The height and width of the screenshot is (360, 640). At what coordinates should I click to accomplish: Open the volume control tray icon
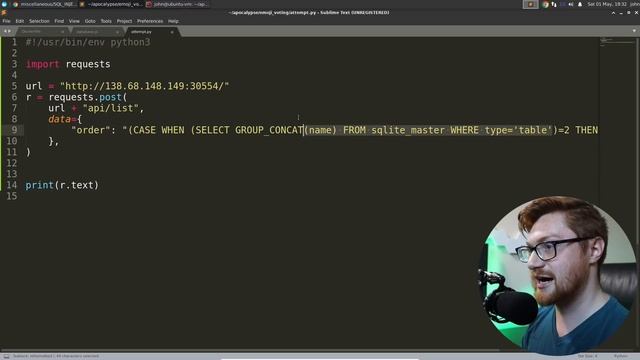[x=571, y=4]
